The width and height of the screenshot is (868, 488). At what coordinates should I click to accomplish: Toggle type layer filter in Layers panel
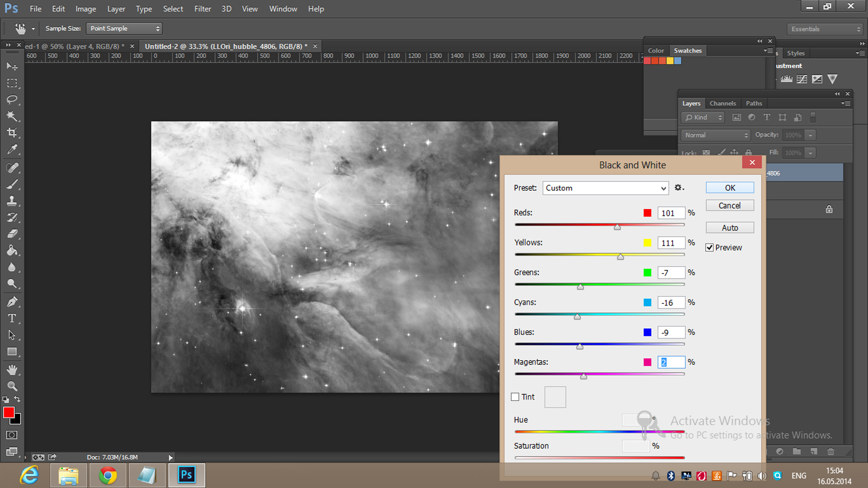coord(767,117)
